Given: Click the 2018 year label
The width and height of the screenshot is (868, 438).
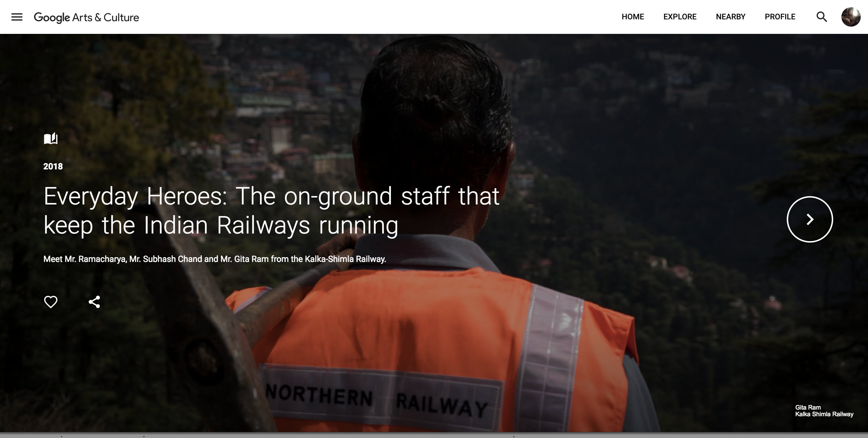Looking at the screenshot, I should click(53, 167).
